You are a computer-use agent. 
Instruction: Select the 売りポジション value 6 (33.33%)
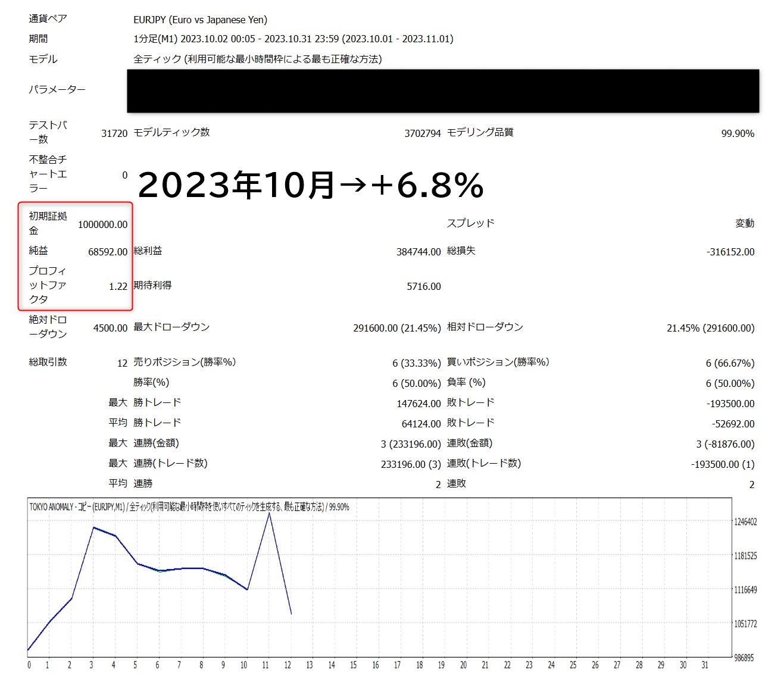417,363
